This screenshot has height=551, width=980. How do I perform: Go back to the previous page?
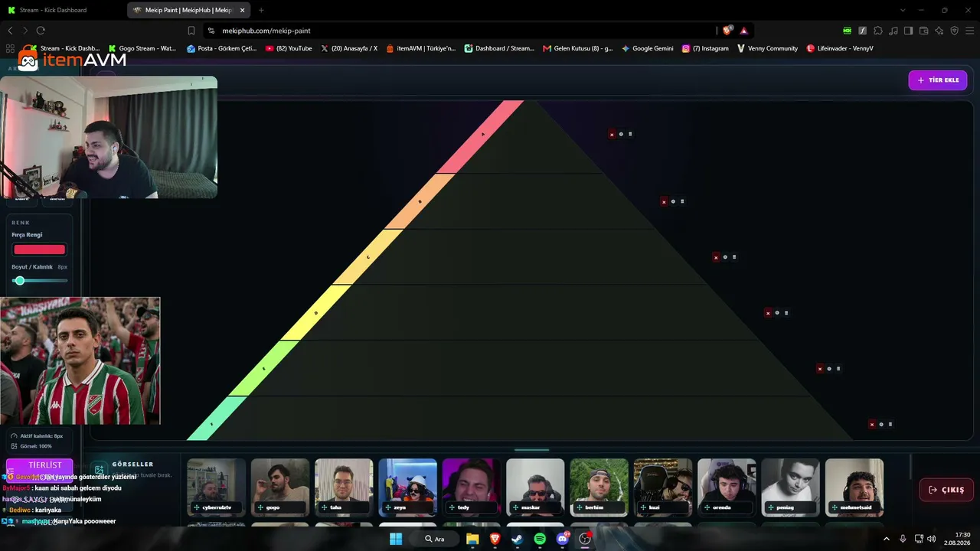click(10, 31)
